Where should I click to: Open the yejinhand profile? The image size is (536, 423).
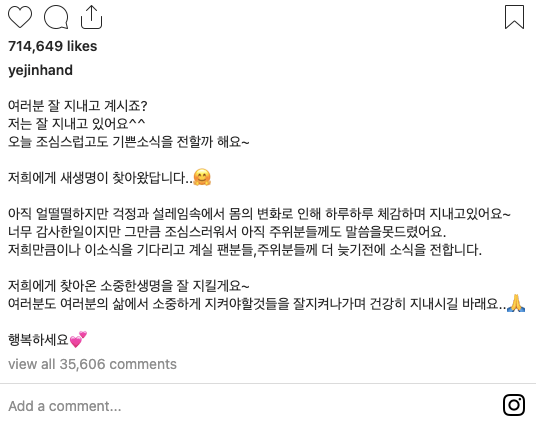[x=40, y=70]
